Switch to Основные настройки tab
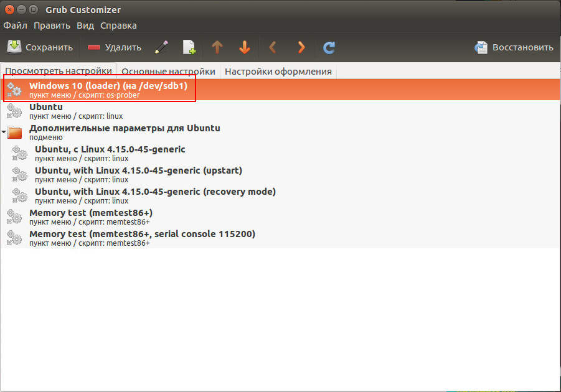 pyautogui.click(x=168, y=72)
